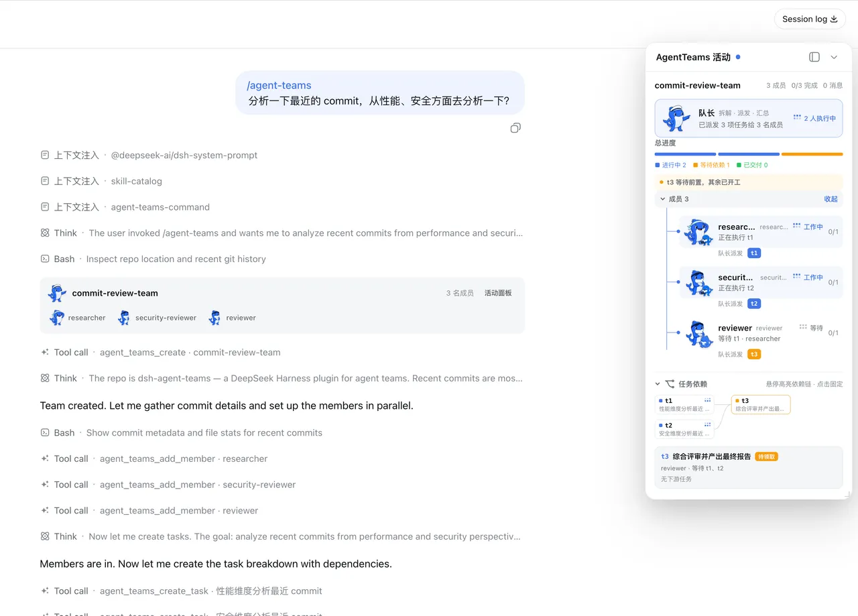This screenshot has height=616, width=858.
Task: Open the reviewer member avatar in panel
Action: (x=698, y=333)
